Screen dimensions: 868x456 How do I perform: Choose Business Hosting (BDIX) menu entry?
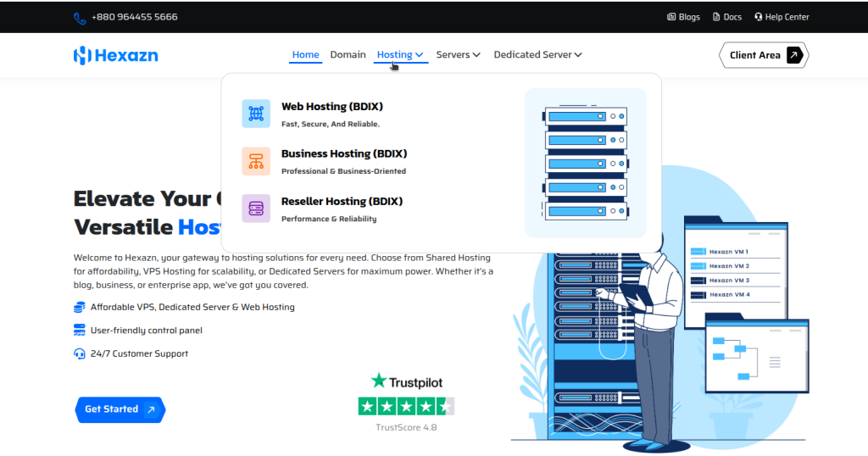344,154
